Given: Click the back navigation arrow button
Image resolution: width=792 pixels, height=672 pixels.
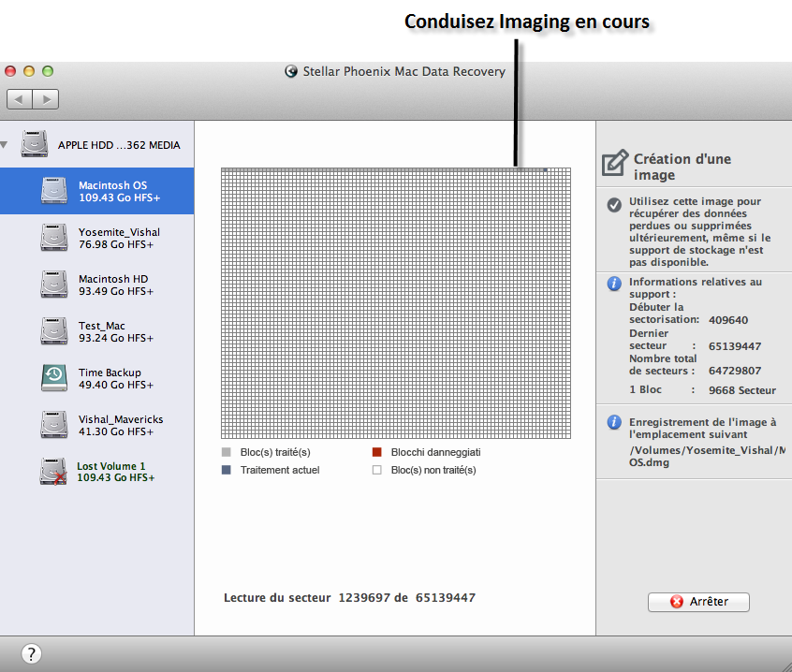Looking at the screenshot, I should (20, 99).
